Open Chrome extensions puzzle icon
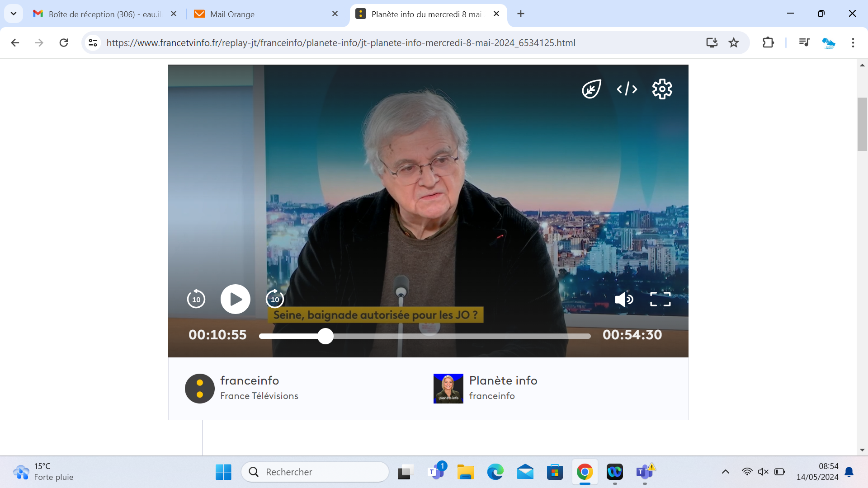The width and height of the screenshot is (868, 488). pyautogui.click(x=768, y=42)
